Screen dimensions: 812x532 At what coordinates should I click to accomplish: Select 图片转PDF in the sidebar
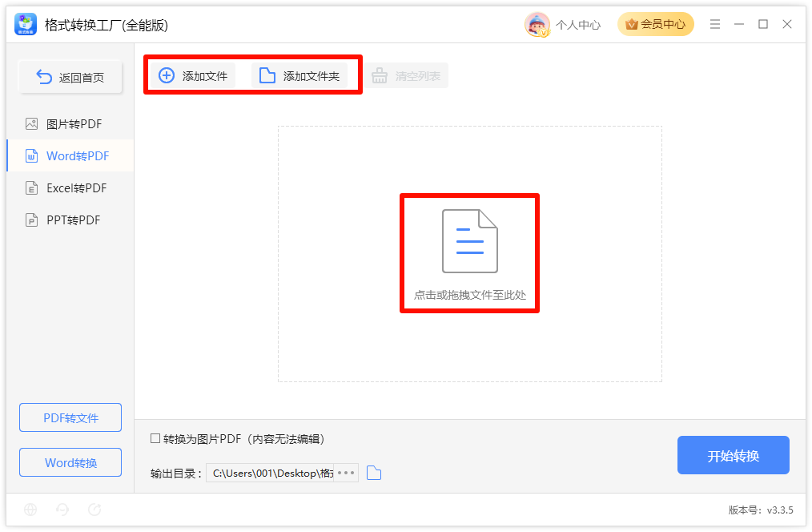[70, 124]
